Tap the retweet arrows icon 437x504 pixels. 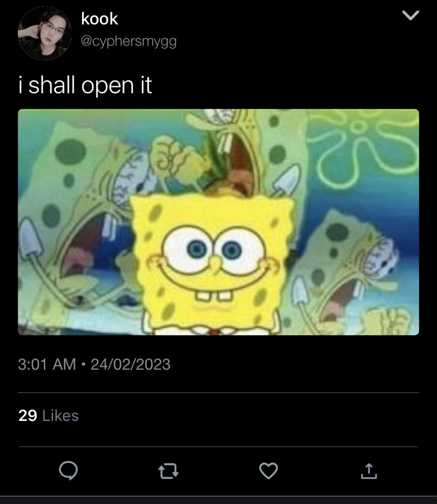pos(169,471)
